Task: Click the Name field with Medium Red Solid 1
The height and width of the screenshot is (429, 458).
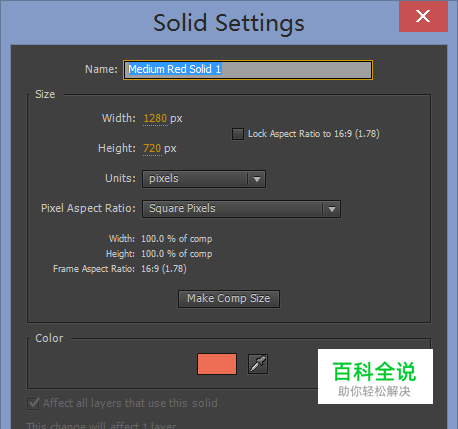Action: 248,70
